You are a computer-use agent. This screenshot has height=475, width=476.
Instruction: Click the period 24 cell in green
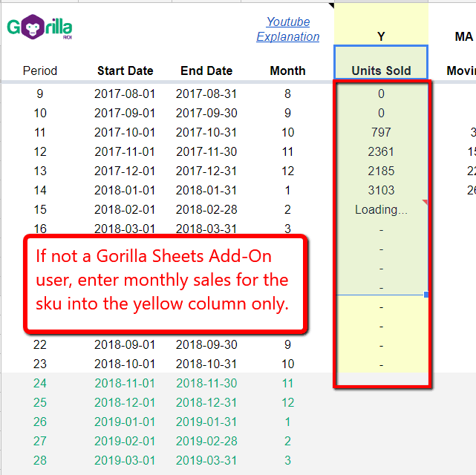pos(40,384)
